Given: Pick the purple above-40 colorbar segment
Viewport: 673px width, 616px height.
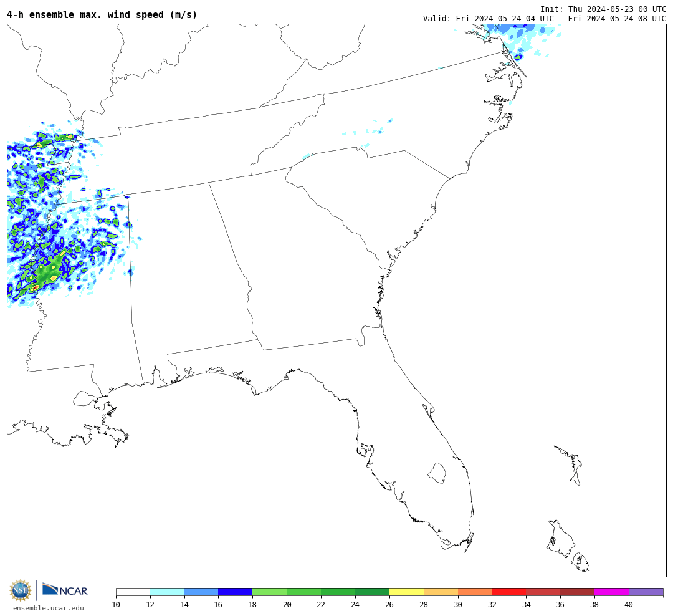Looking at the screenshot, I should [x=646, y=592].
